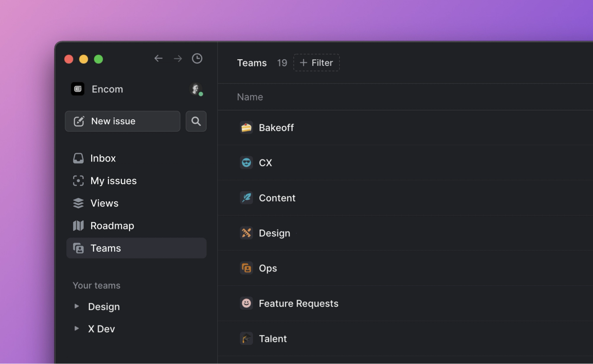
Task: Open the Feature Requests team row
Action: (x=405, y=303)
